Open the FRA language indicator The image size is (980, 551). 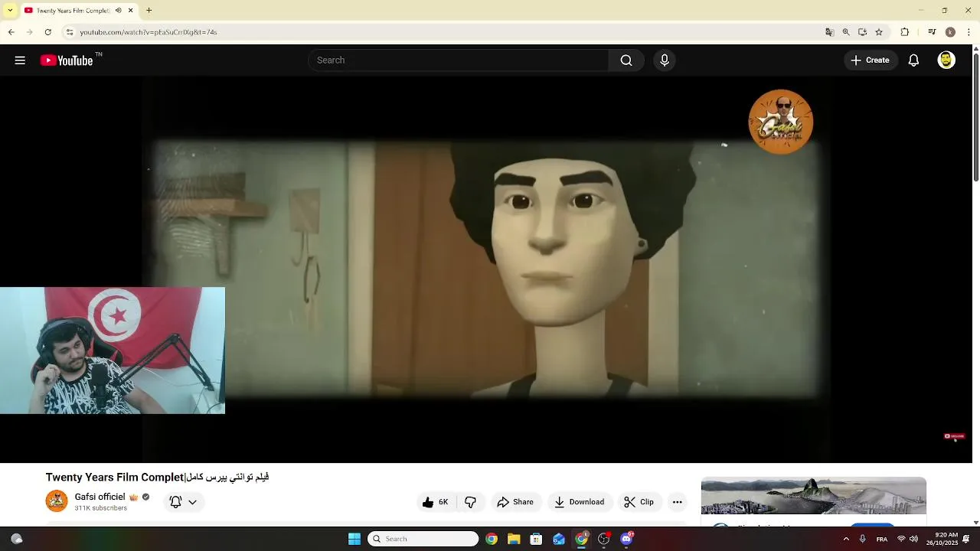pos(882,539)
